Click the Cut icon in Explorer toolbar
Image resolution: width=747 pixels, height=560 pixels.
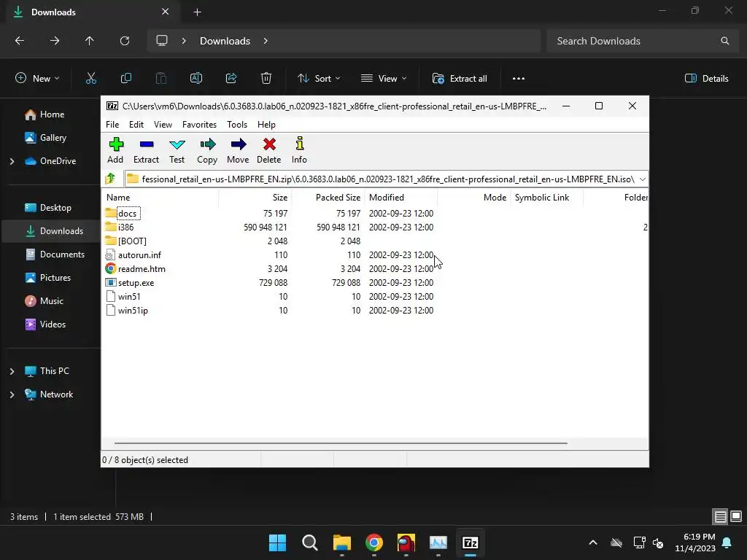coord(91,79)
